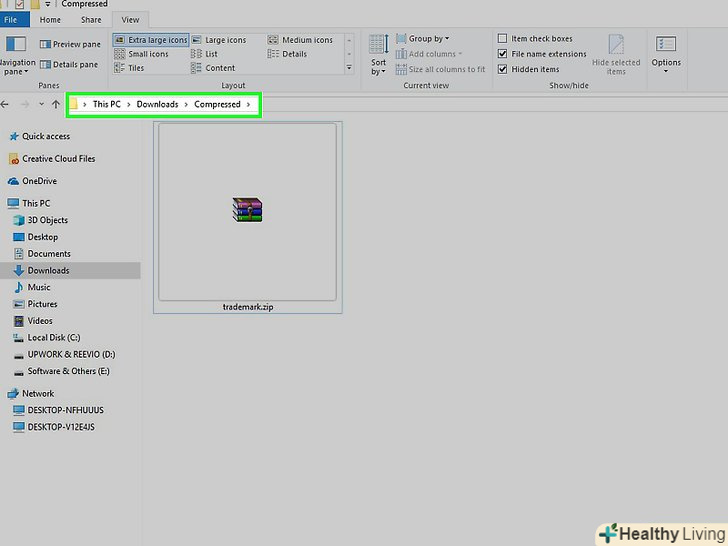The image size is (728, 546).
Task: Select Large icons layout
Action: (x=219, y=40)
